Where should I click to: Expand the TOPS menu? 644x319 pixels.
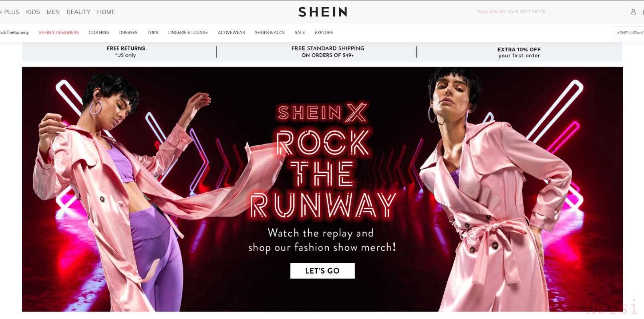pyautogui.click(x=153, y=32)
